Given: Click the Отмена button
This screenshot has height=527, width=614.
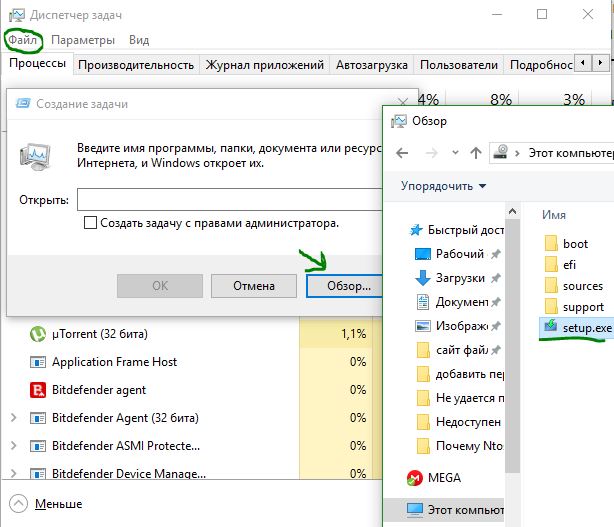Looking at the screenshot, I should pos(254,286).
